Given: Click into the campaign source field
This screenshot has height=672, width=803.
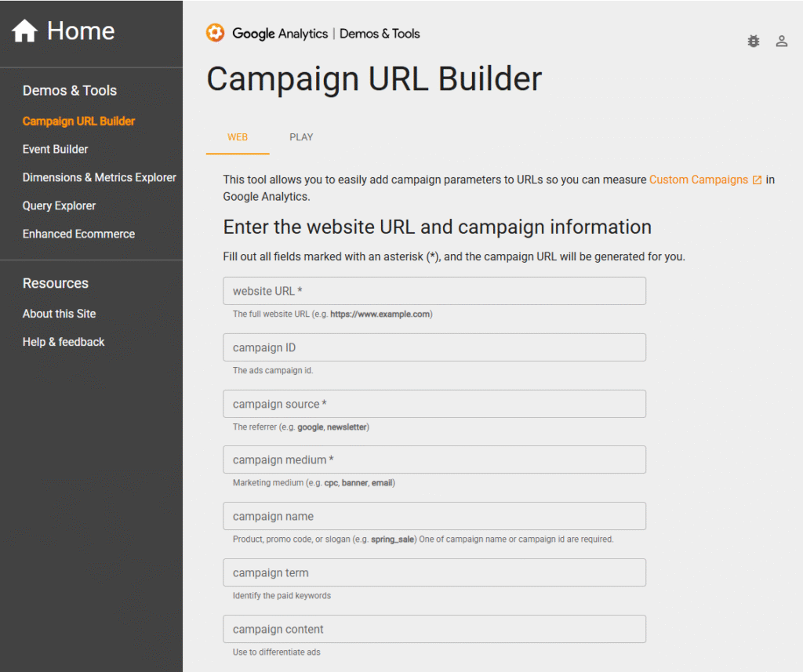Looking at the screenshot, I should click(x=434, y=404).
